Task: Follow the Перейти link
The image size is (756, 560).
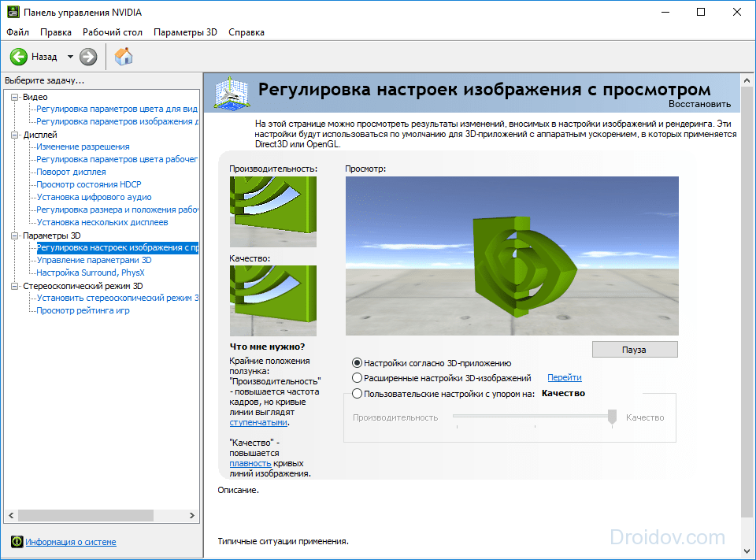Action: pos(565,378)
